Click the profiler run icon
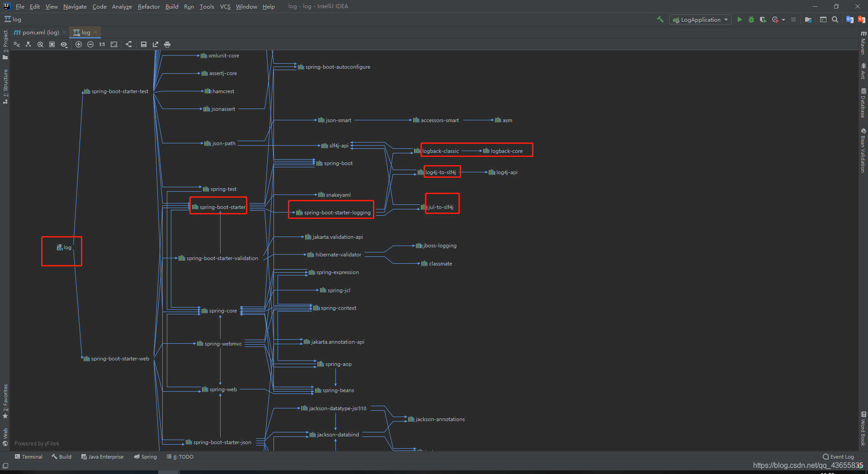Image resolution: width=868 pixels, height=474 pixels. (775, 19)
